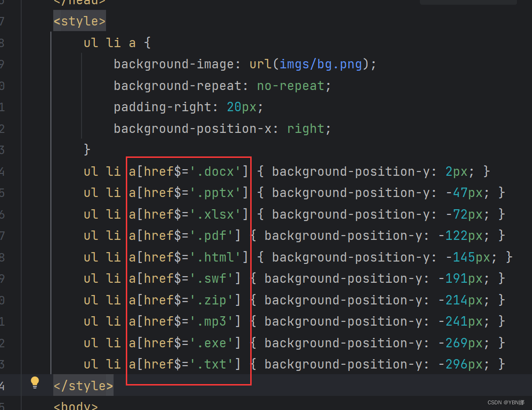Click the yellow lightbulb quick-fix icon

[x=34, y=383]
